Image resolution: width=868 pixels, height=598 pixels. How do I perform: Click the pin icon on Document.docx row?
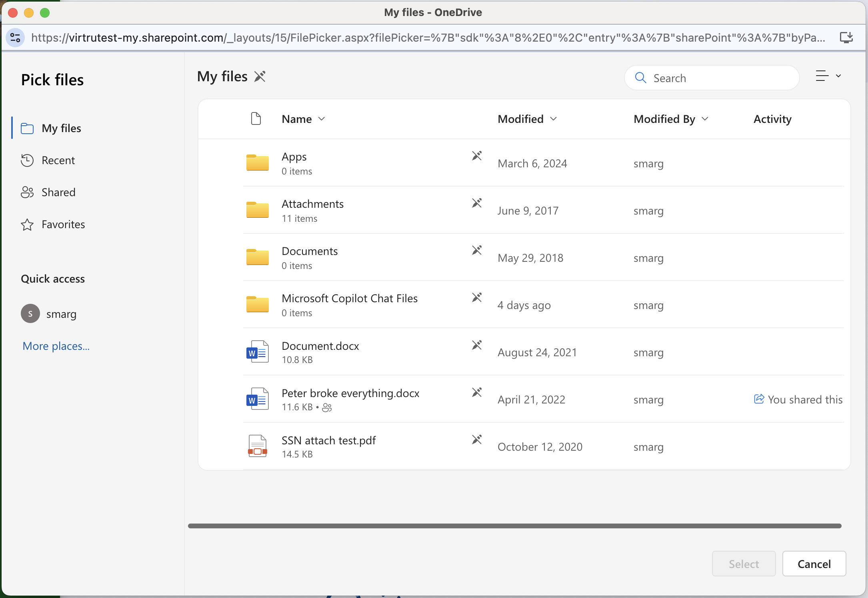(477, 345)
